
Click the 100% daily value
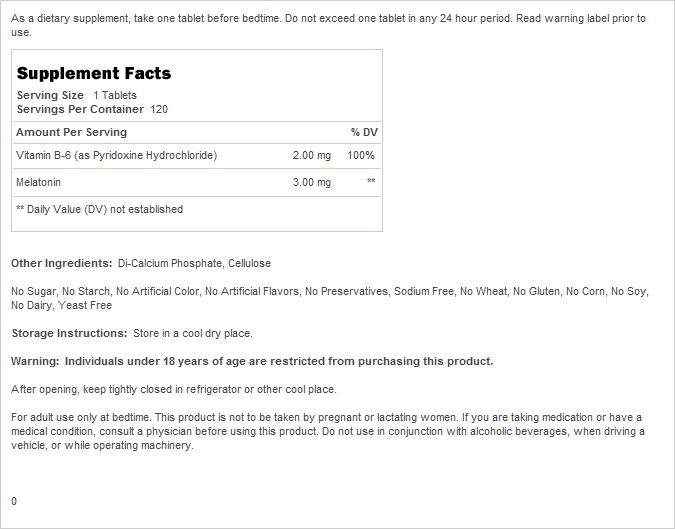[361, 155]
